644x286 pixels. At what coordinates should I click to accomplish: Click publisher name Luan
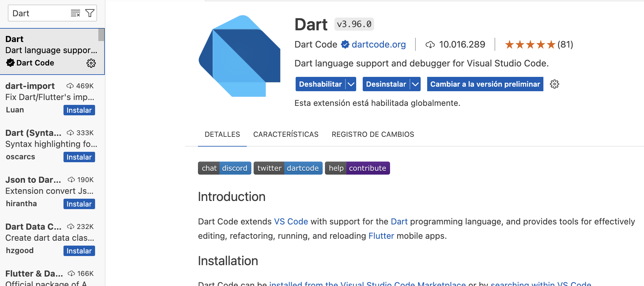click(15, 110)
